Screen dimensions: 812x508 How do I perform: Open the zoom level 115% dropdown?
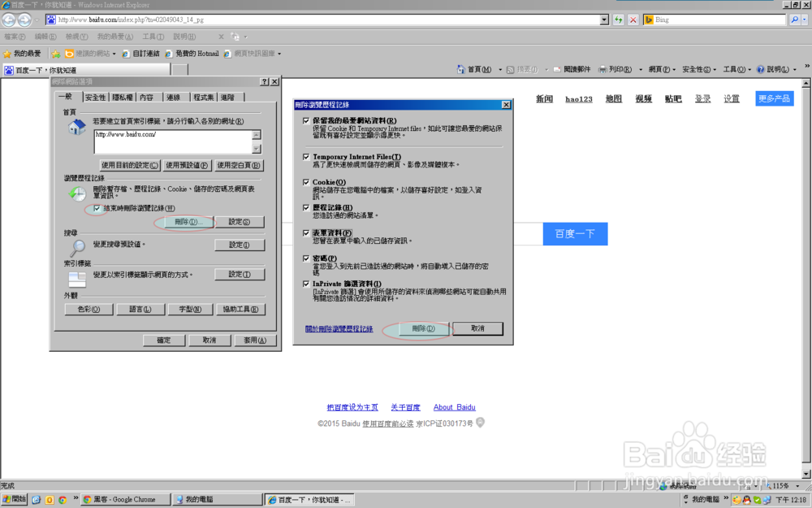pos(797,486)
